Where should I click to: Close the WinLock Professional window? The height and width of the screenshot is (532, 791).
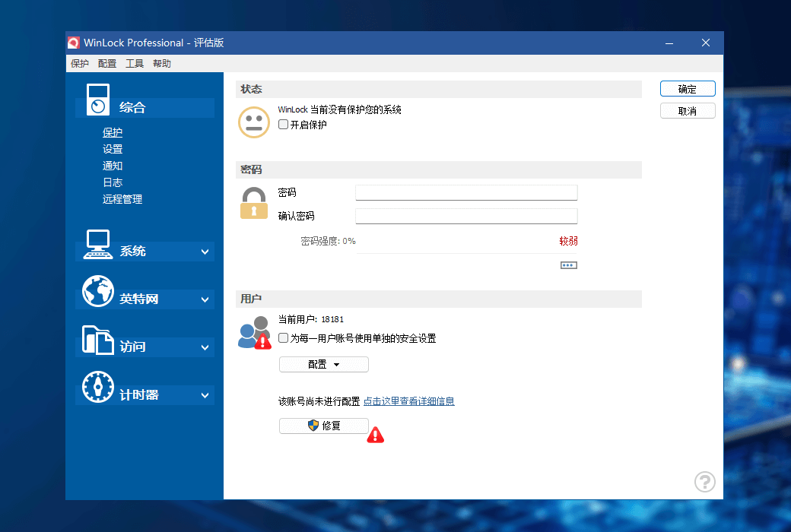[x=706, y=43]
